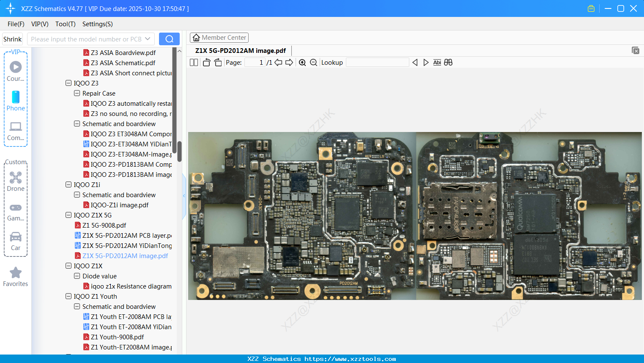Open Favorites star in sidebar
Screen dimensions: 644x363
point(16,277)
